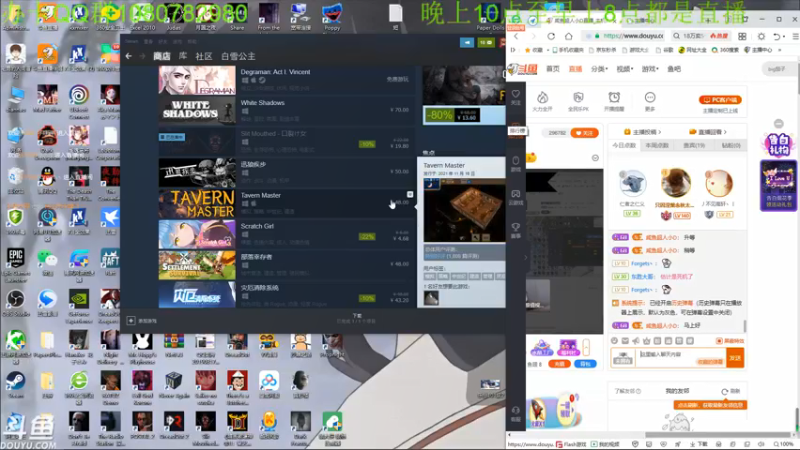Screen dimensions: 800x450
Task: Click the orange 关注 follow button
Action: point(584,133)
